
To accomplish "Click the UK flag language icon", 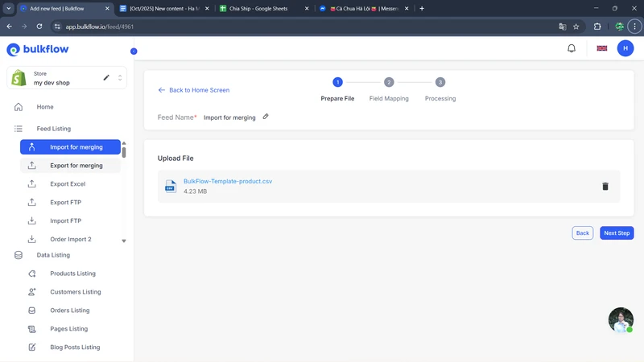I will tap(601, 48).
